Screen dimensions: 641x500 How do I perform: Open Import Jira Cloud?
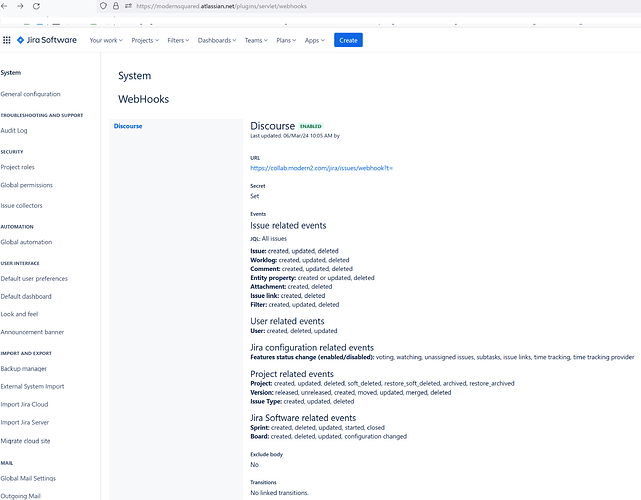click(25, 404)
